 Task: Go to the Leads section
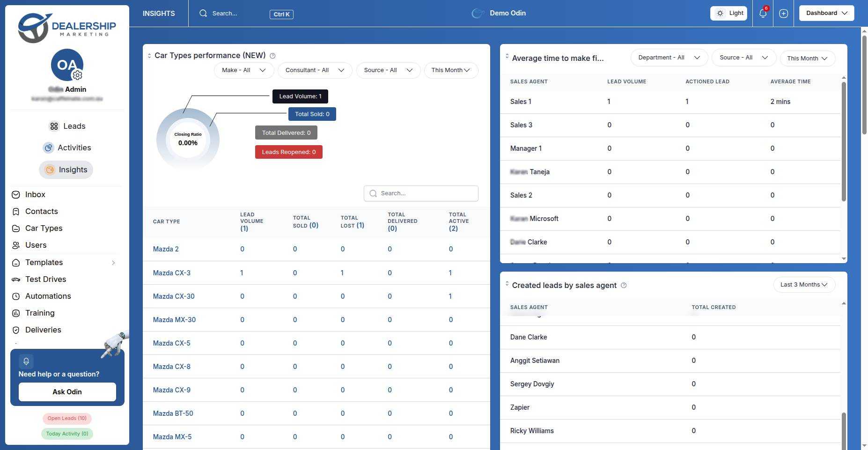coord(66,126)
